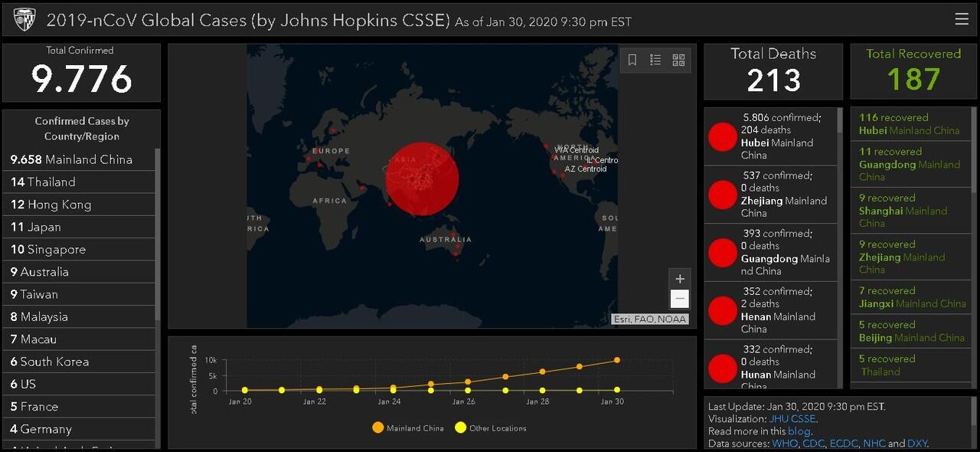Zoom in on the map
The image size is (980, 452).
[679, 279]
